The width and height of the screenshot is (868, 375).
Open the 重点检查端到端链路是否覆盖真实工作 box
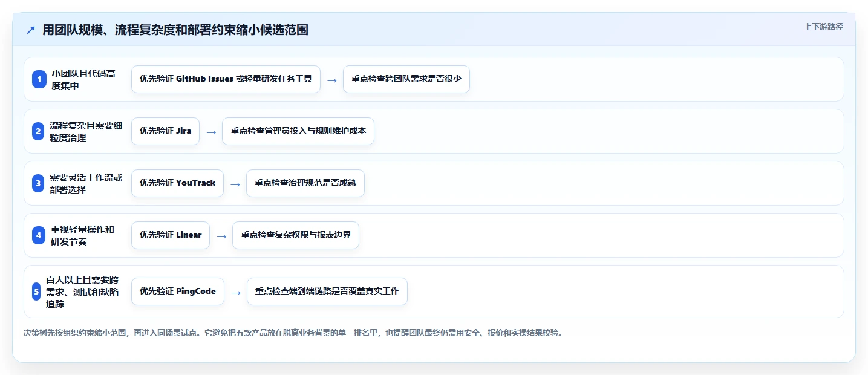coord(327,292)
